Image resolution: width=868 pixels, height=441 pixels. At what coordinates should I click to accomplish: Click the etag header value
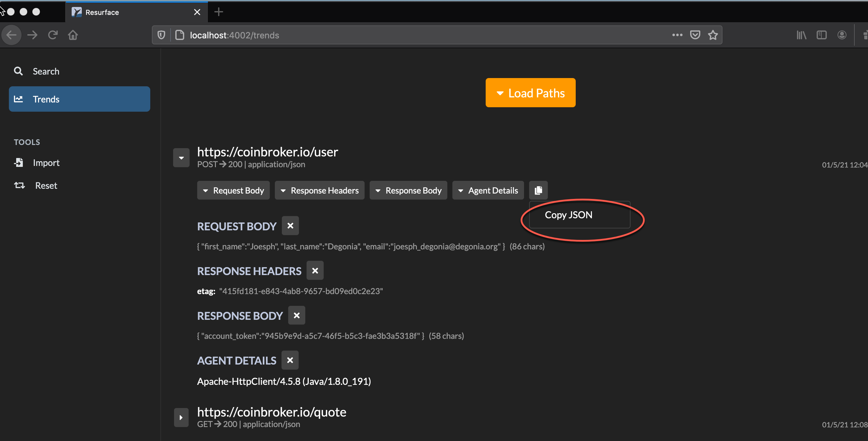tap(301, 291)
